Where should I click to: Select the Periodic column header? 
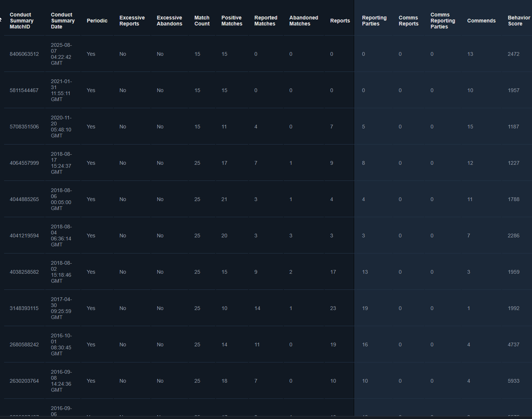tap(97, 21)
